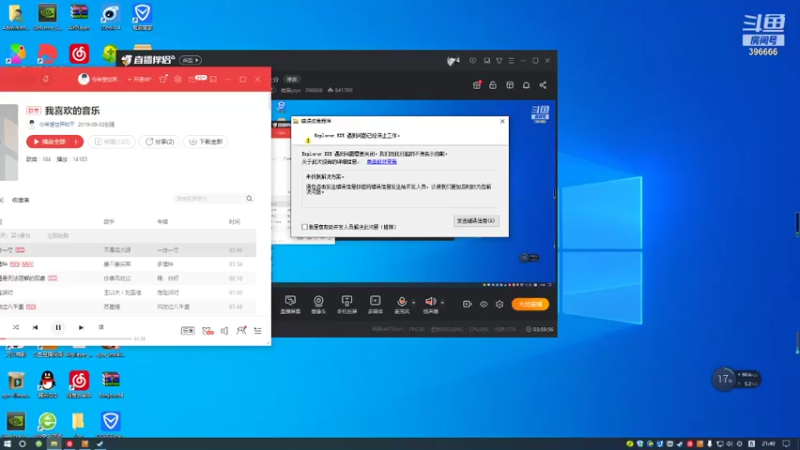Click send error report button in dialog
Image resolution: width=800 pixels, height=450 pixels.
(x=476, y=221)
